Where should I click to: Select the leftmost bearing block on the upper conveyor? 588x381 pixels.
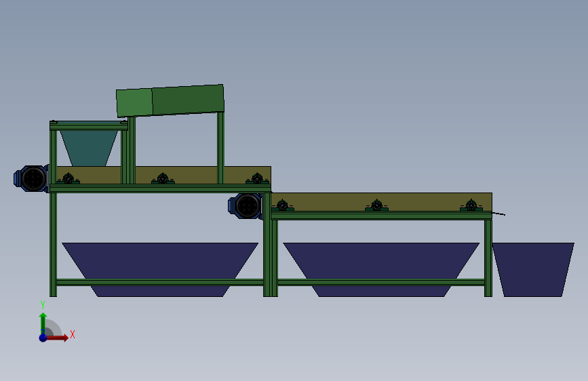tap(68, 179)
